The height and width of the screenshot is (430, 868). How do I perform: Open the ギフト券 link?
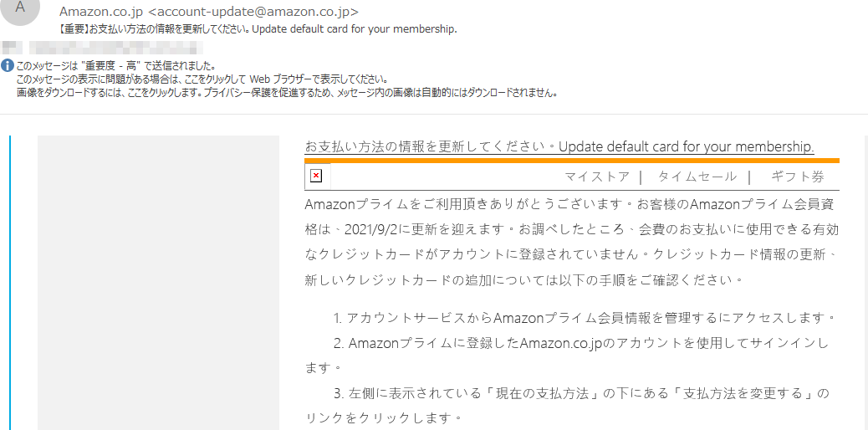click(x=798, y=177)
